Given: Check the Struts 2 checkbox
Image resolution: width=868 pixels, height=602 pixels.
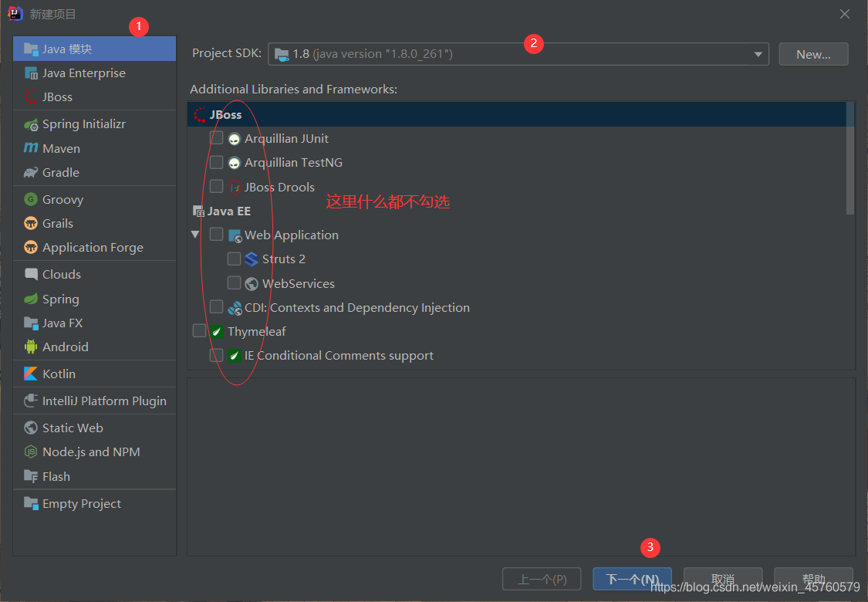Looking at the screenshot, I should (x=234, y=259).
